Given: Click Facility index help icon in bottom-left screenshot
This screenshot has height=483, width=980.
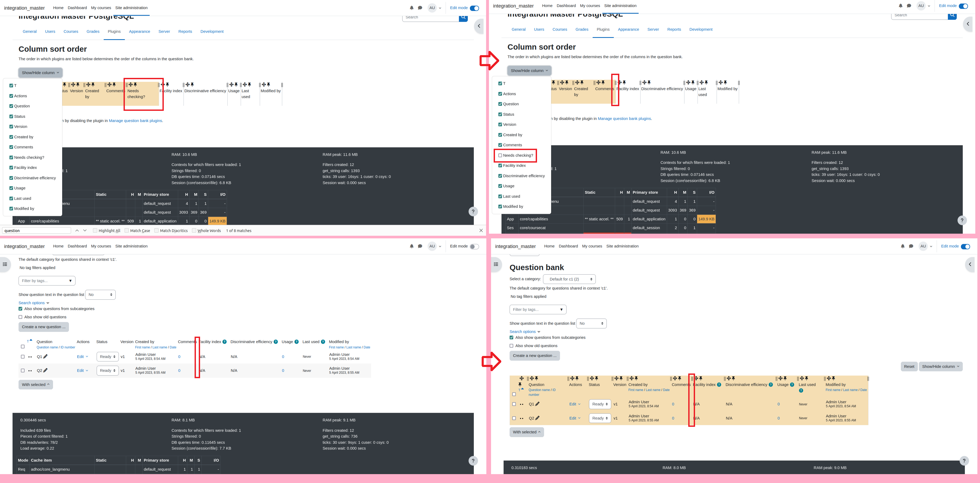Looking at the screenshot, I should click(224, 342).
